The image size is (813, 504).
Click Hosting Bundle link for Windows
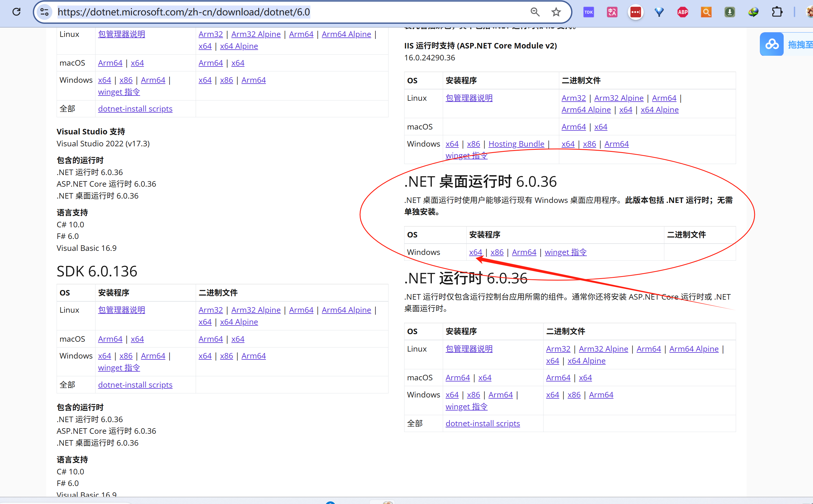click(516, 144)
